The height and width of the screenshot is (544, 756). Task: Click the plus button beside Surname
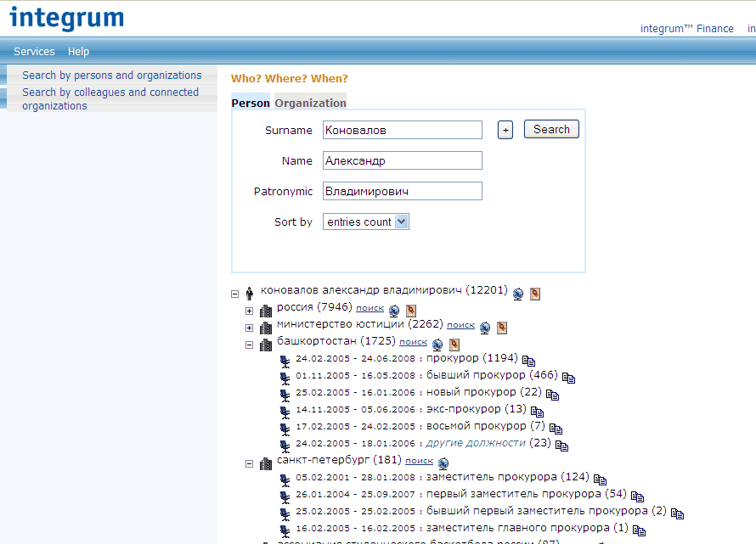pyautogui.click(x=505, y=130)
